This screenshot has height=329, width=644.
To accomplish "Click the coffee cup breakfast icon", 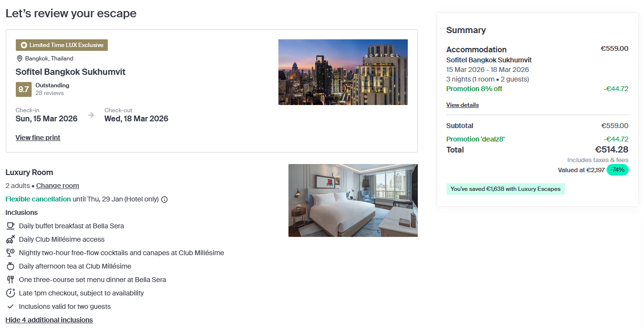I will pyautogui.click(x=11, y=226).
